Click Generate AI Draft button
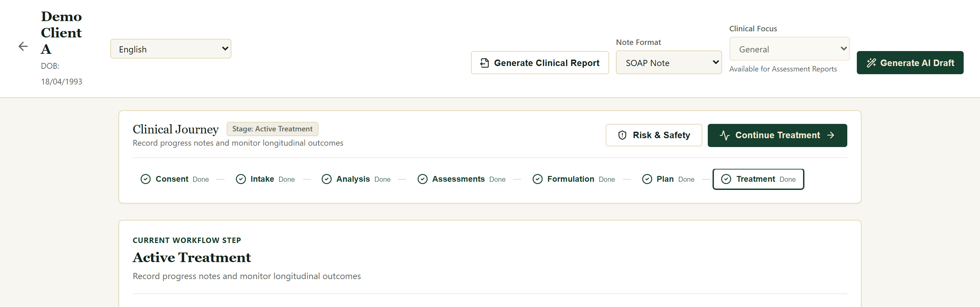This screenshot has height=307, width=980. (910, 63)
